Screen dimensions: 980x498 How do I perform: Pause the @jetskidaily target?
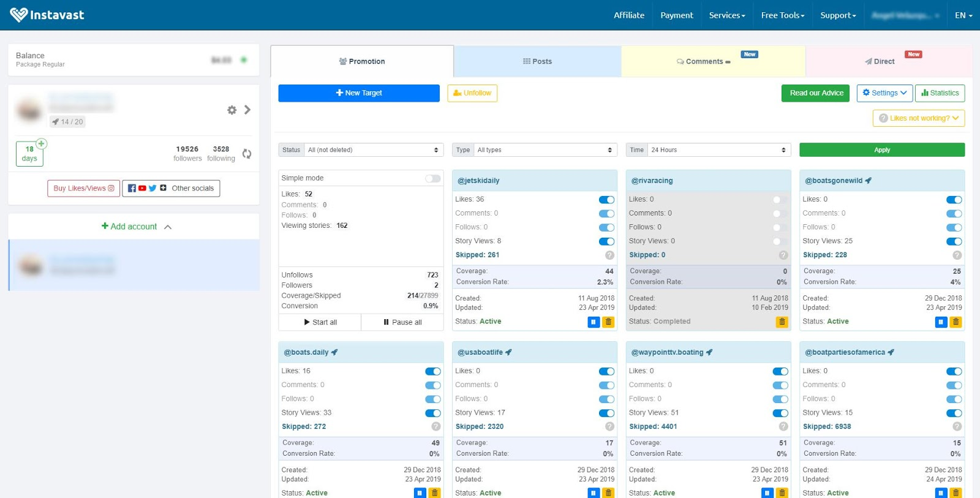tap(594, 322)
